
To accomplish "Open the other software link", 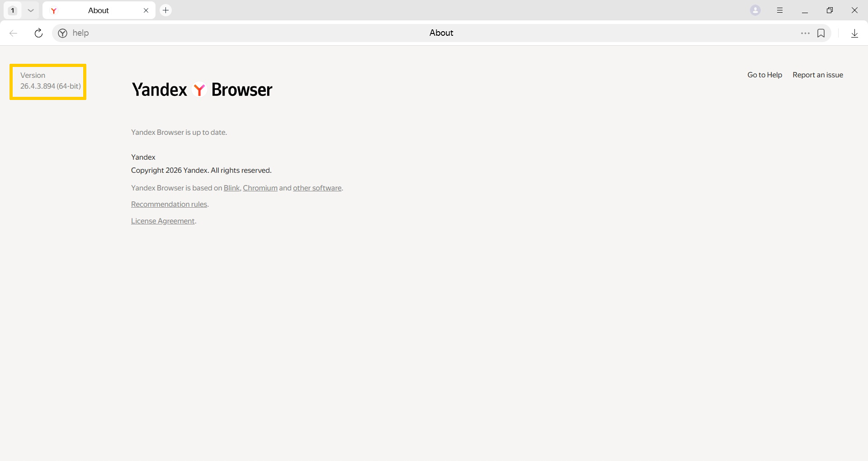I will [317, 188].
